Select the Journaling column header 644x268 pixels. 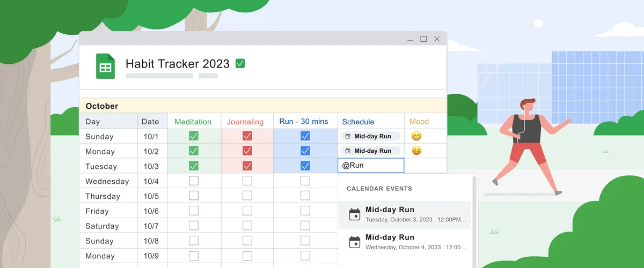[247, 121]
